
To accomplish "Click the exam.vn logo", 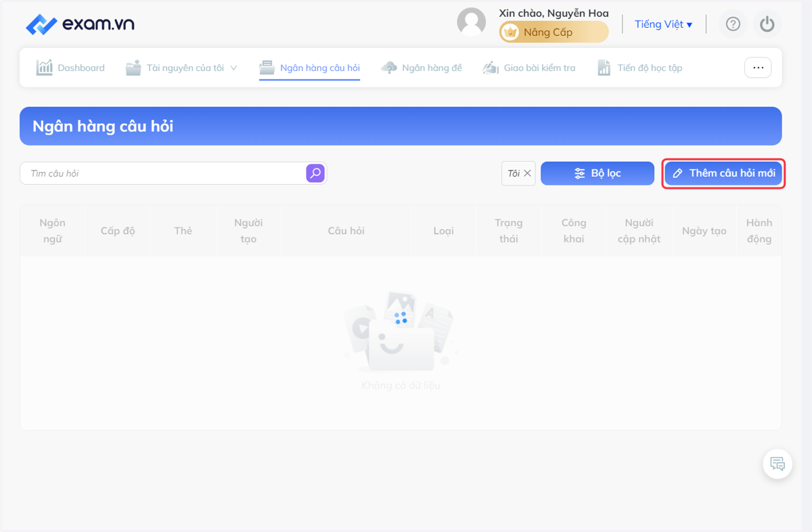I will (x=80, y=24).
